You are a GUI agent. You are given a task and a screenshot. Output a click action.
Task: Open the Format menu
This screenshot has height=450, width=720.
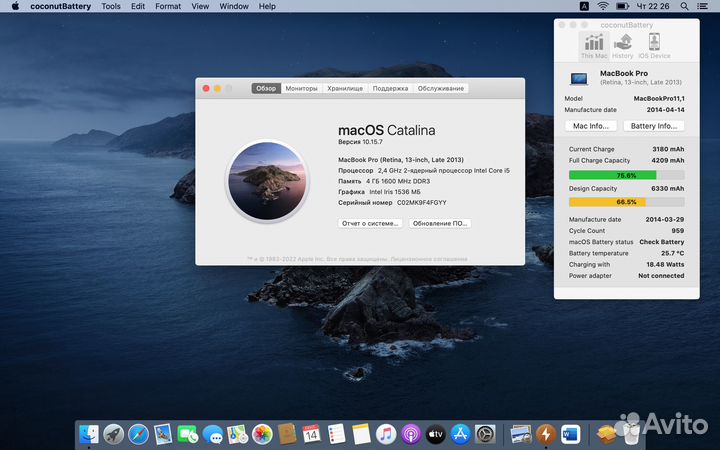pyautogui.click(x=168, y=6)
